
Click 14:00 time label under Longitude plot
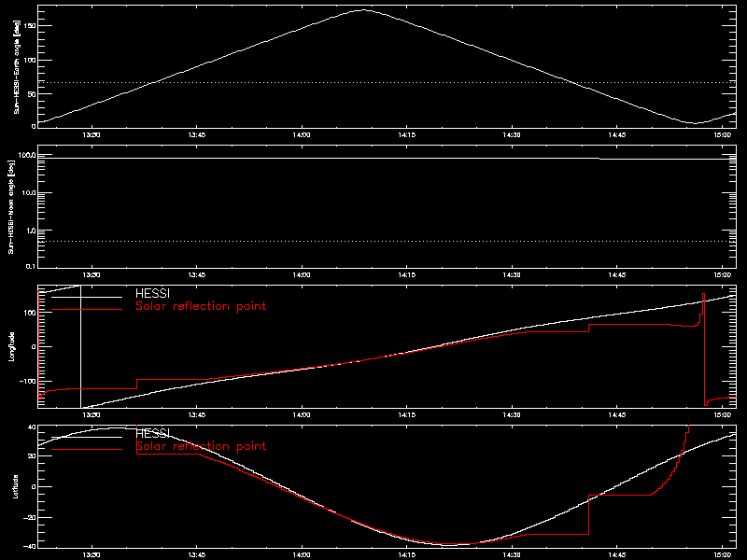[x=302, y=414]
